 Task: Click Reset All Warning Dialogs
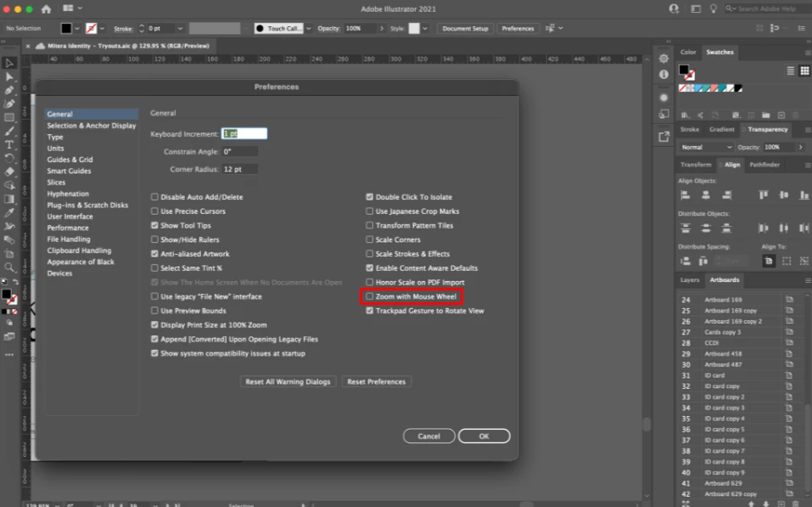click(288, 381)
